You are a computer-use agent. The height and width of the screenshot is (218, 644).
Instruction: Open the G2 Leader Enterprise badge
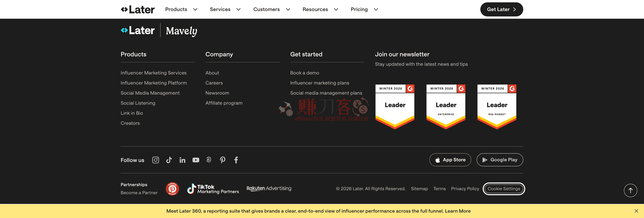click(446, 107)
